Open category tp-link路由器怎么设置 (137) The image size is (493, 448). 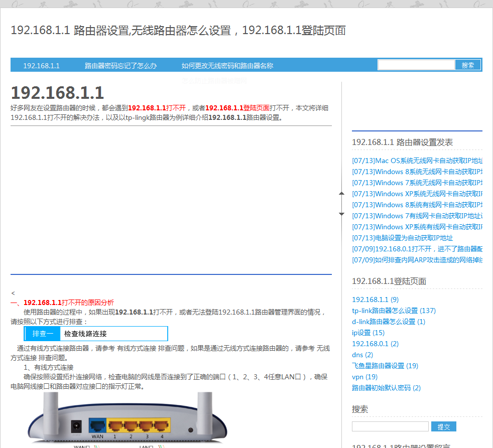(x=394, y=311)
